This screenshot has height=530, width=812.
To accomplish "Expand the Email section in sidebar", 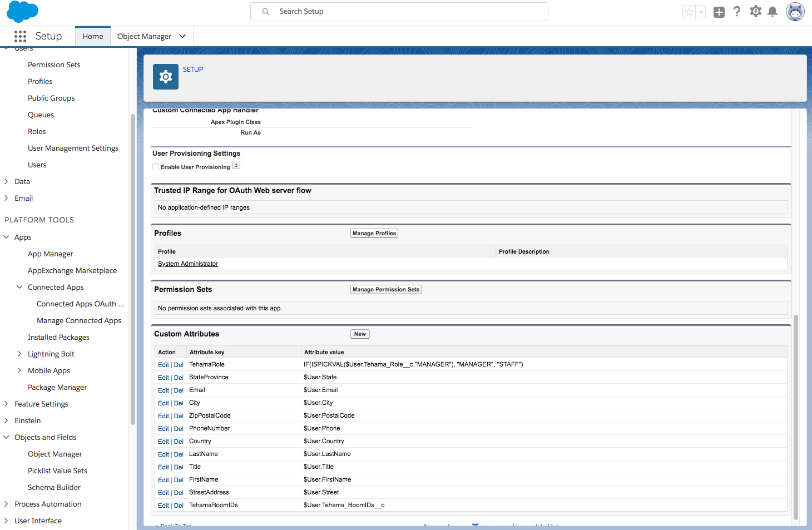I will coord(6,198).
